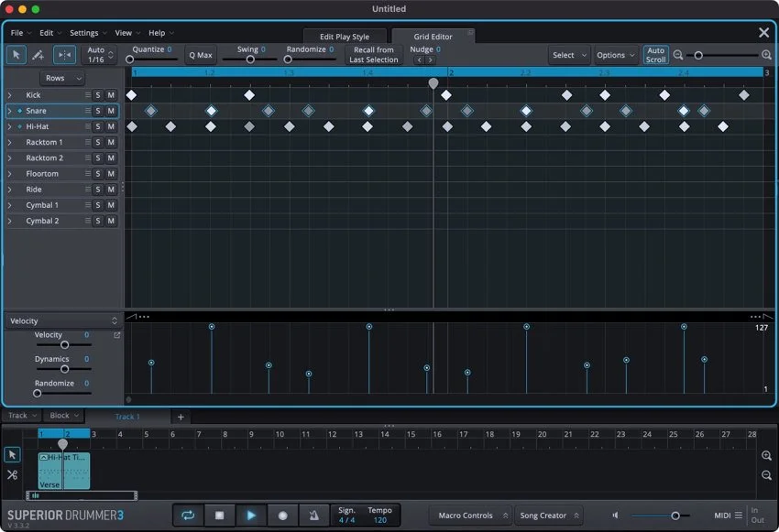Click the play button in transport
The width and height of the screenshot is (779, 532).
251,516
